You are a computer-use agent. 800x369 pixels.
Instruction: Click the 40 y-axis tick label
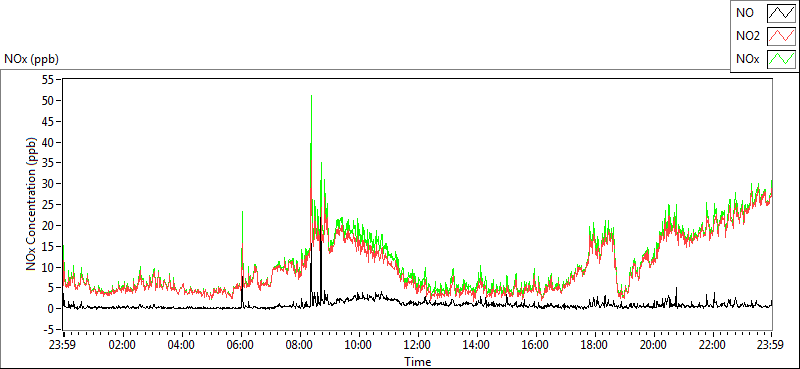(47, 142)
